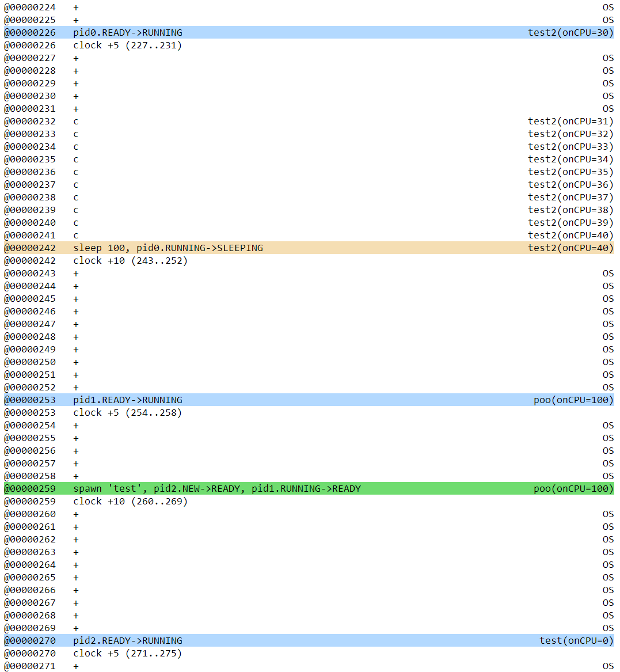Select the test2(onCPU=35) label

pyautogui.click(x=570, y=172)
